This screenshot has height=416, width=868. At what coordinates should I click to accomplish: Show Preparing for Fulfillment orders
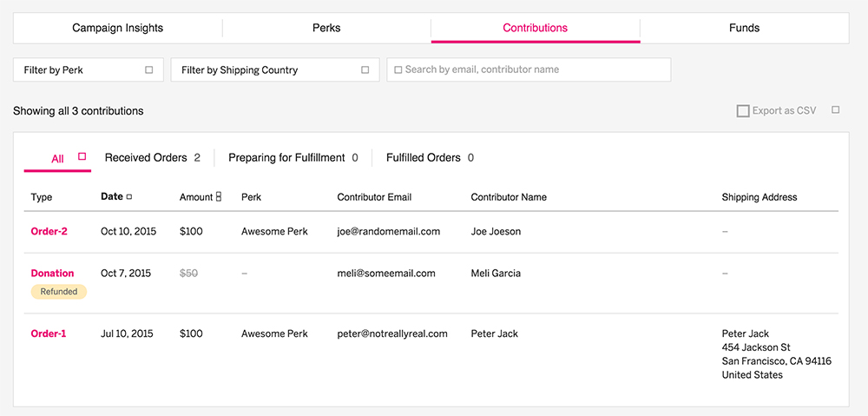click(293, 158)
